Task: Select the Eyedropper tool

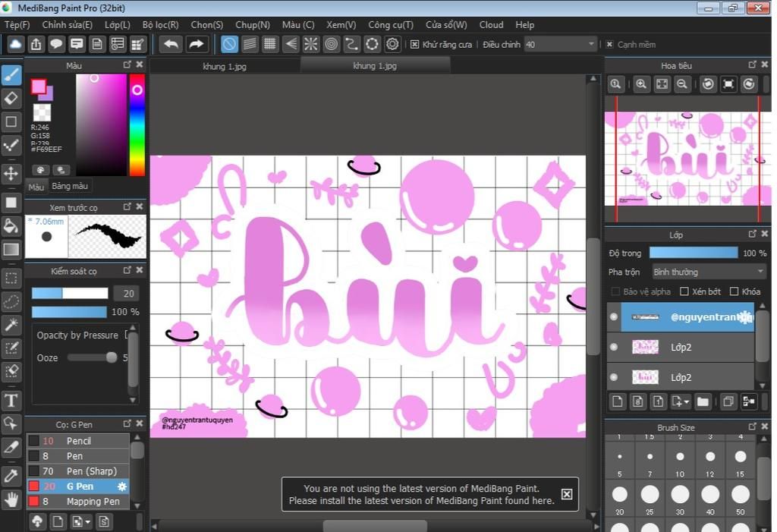Action: (11, 475)
